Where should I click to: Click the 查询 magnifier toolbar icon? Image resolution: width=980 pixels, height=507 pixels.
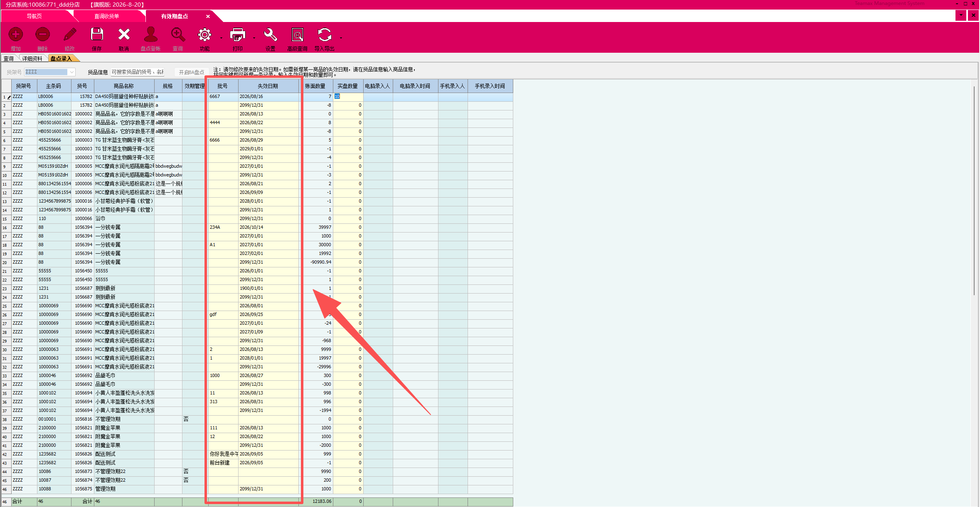(x=178, y=34)
